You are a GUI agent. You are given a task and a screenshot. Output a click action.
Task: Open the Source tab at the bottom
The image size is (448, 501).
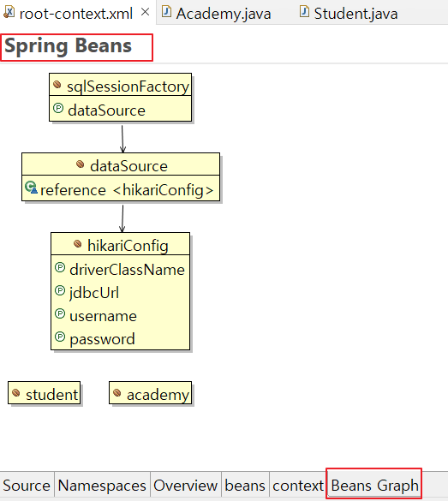pos(27,486)
